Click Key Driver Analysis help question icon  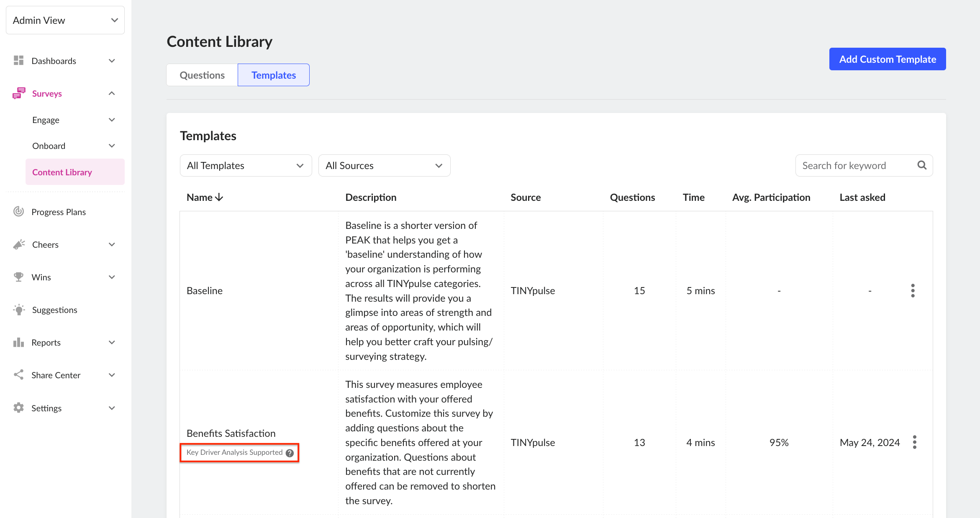(x=290, y=453)
